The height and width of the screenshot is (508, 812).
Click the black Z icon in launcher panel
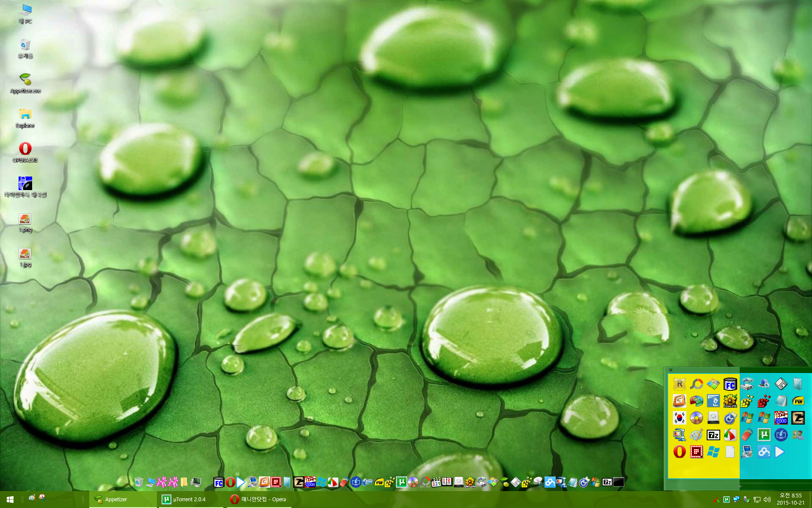point(798,418)
